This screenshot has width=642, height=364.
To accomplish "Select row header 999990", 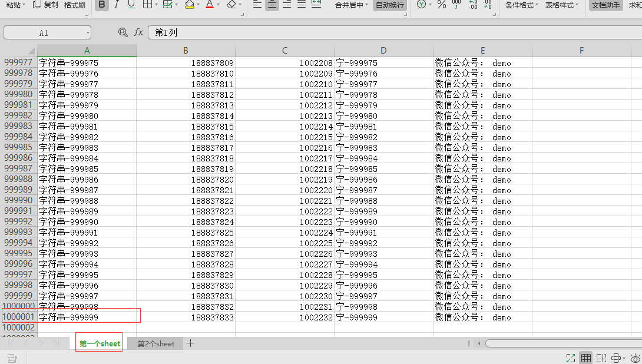I will pos(18,200).
